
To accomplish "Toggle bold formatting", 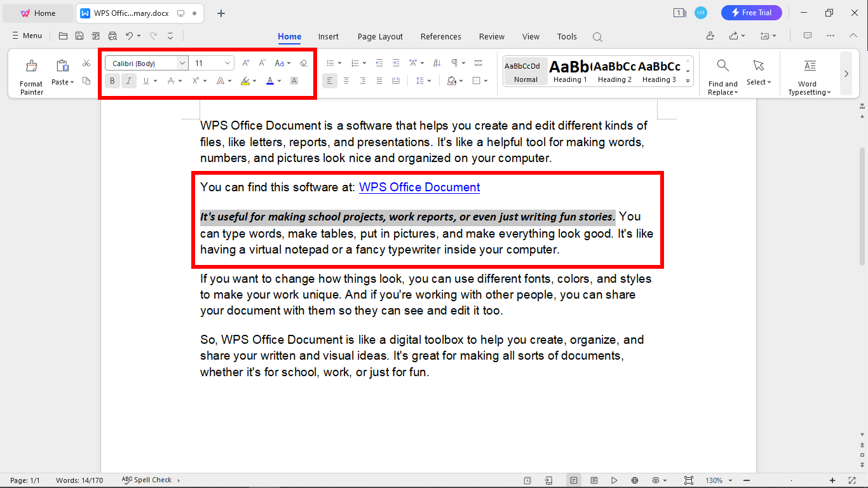I will click(x=112, y=81).
